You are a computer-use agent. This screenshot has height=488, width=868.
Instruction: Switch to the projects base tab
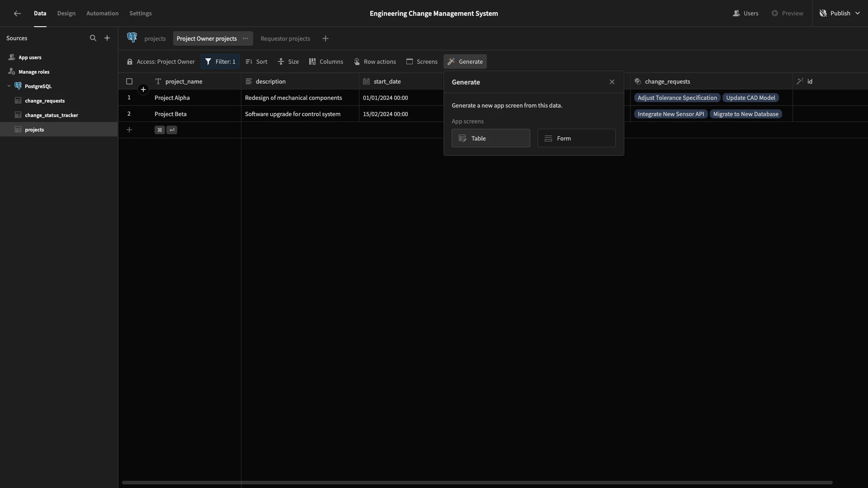155,39
